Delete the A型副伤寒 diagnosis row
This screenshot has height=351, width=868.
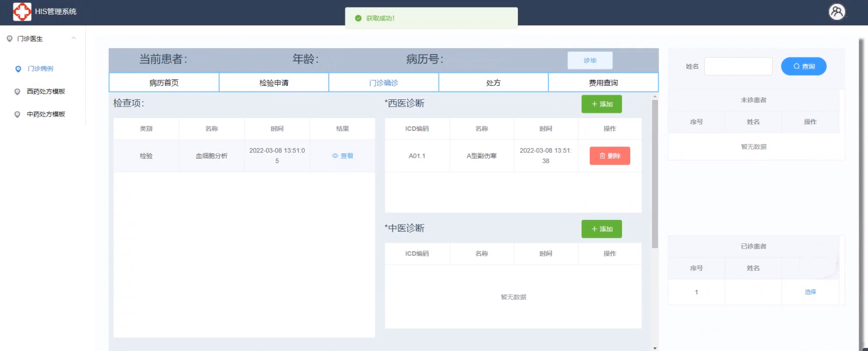click(610, 156)
